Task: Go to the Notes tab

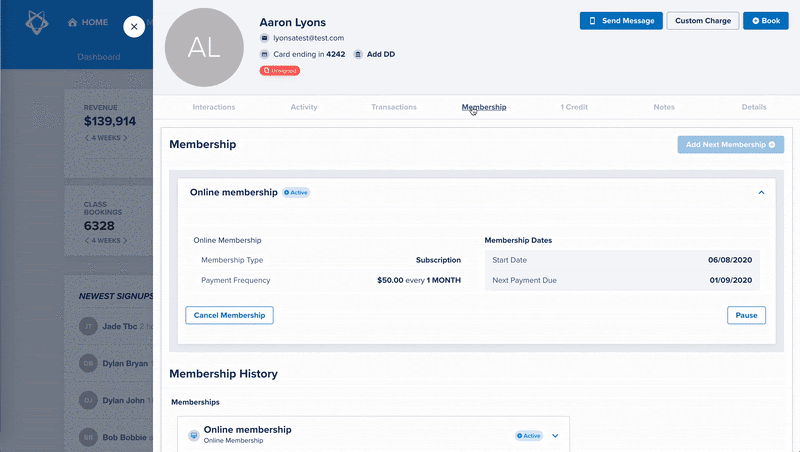Action: click(x=664, y=107)
